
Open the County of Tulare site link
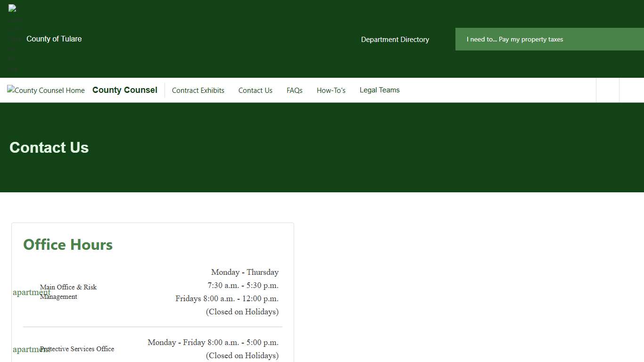[x=54, y=39]
